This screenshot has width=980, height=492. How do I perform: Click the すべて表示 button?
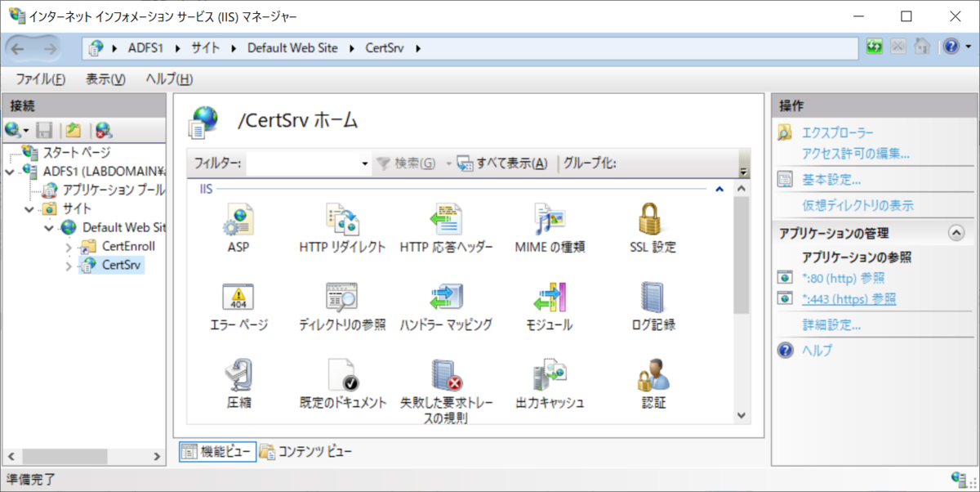click(x=501, y=163)
